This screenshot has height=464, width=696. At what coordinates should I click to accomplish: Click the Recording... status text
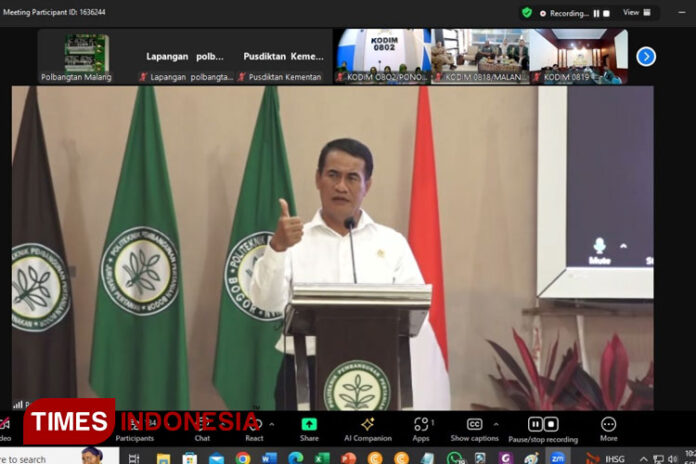click(569, 14)
